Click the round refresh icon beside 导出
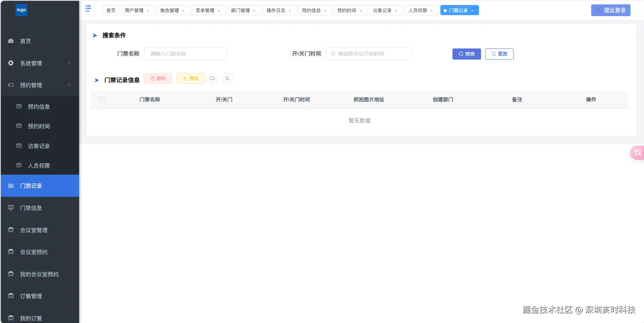 [227, 78]
